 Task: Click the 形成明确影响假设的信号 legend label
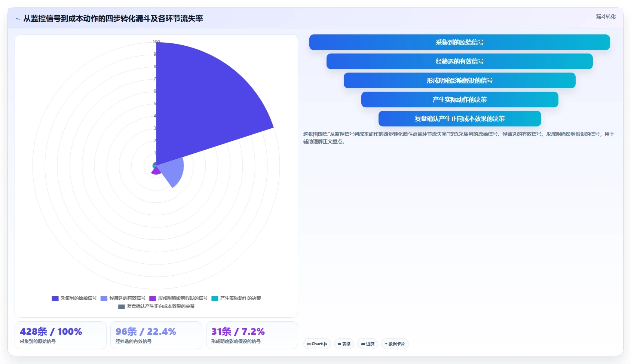tap(183, 298)
